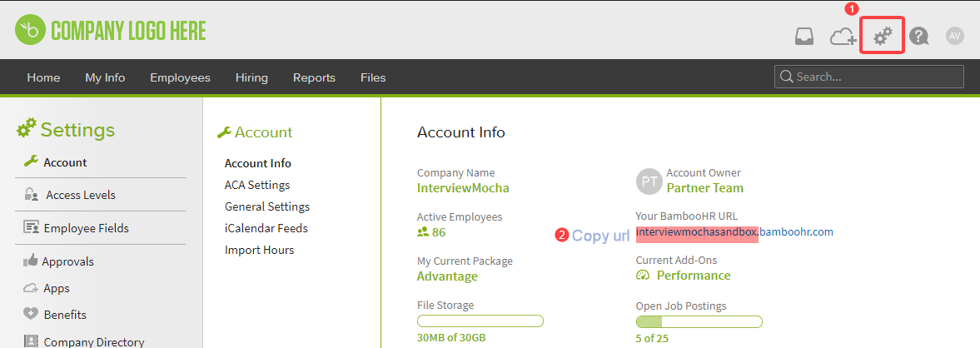Open Import Hours submenu item
This screenshot has height=348, width=980.
(x=260, y=250)
